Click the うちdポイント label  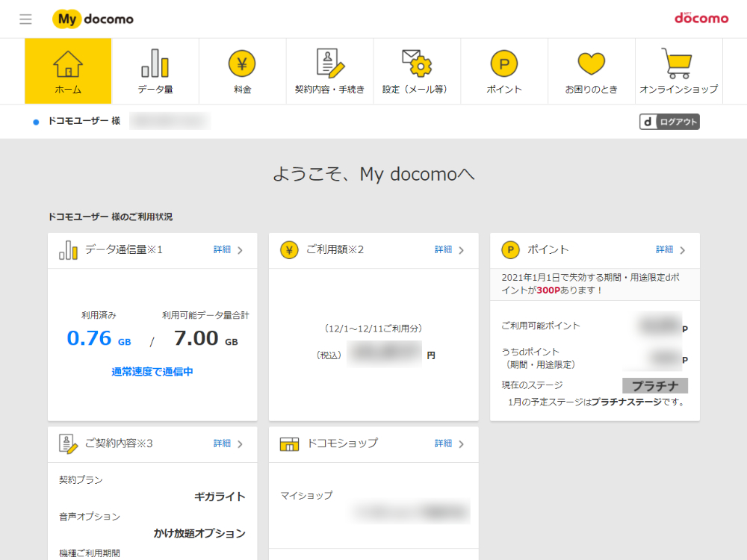pyautogui.click(x=530, y=352)
